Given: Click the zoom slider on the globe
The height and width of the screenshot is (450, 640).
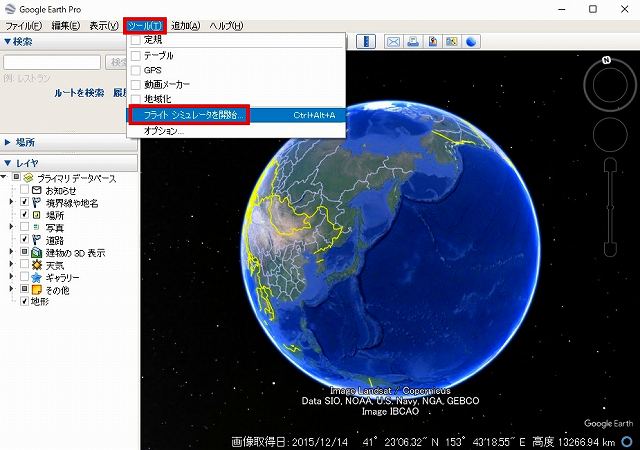Looking at the screenshot, I should (610, 208).
